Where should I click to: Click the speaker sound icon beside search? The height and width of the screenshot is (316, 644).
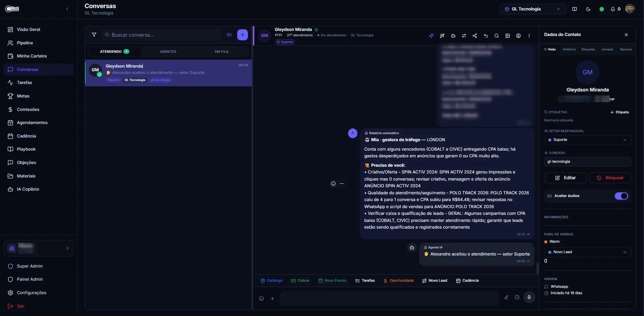pyautogui.click(x=229, y=35)
